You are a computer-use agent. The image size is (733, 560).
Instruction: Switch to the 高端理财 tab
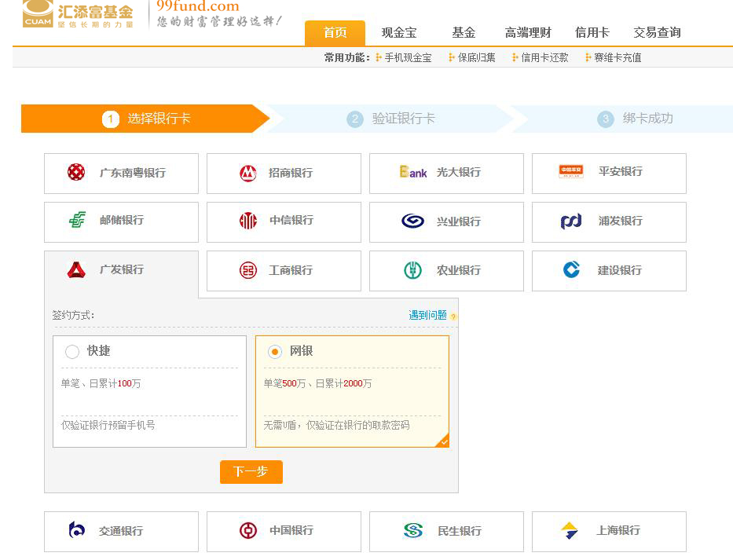[528, 33]
